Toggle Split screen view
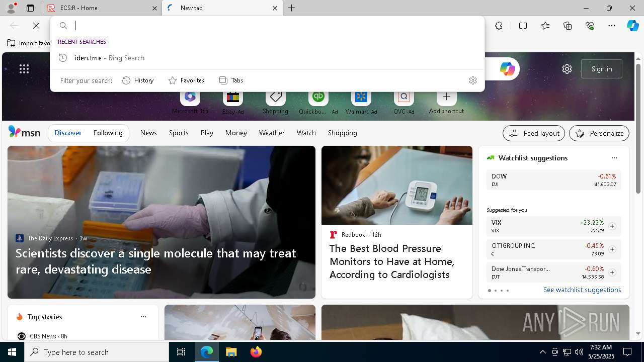644x362 pixels. tap(523, 26)
